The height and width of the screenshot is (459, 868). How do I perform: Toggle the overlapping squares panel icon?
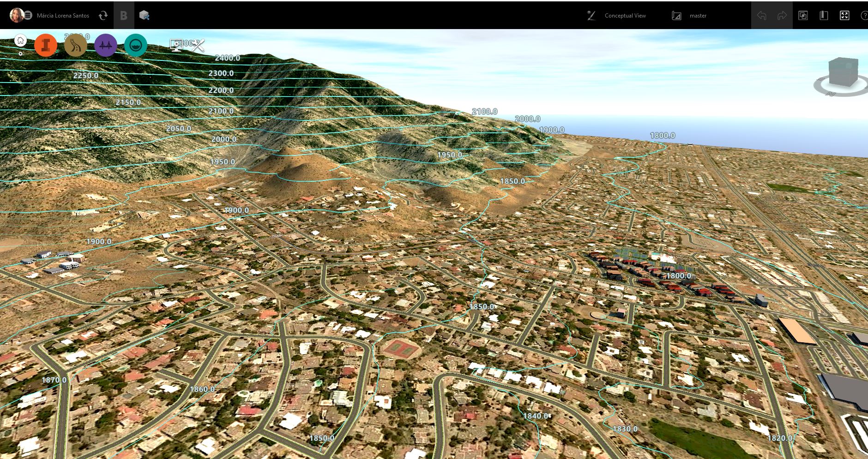click(803, 16)
